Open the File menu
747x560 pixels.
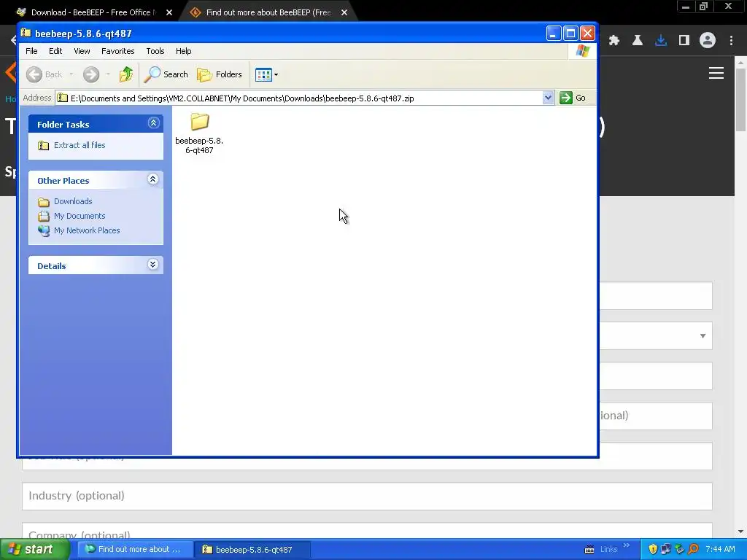click(x=31, y=51)
